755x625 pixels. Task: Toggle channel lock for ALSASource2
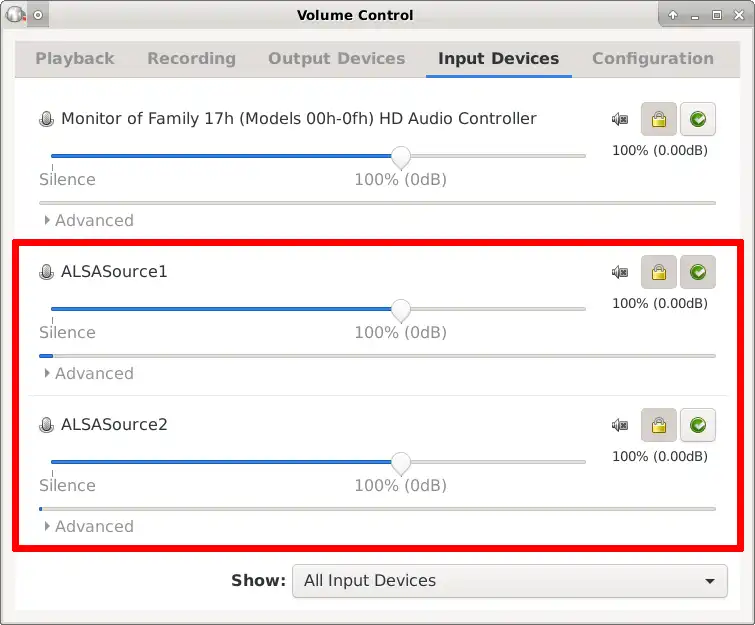coord(658,426)
